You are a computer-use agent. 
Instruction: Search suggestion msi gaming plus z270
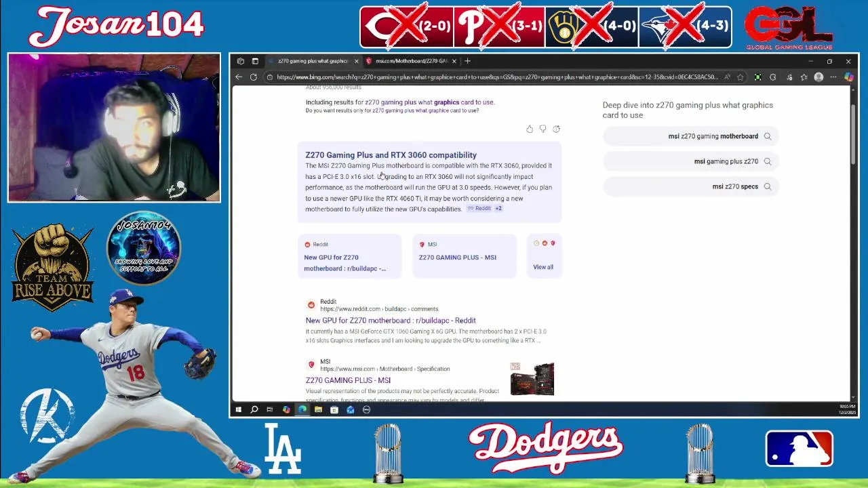pos(691,161)
